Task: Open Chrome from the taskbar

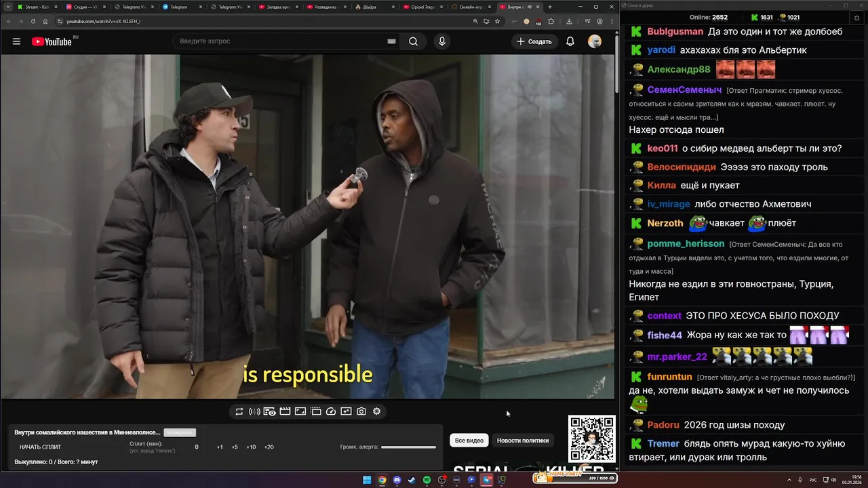Action: point(382,480)
